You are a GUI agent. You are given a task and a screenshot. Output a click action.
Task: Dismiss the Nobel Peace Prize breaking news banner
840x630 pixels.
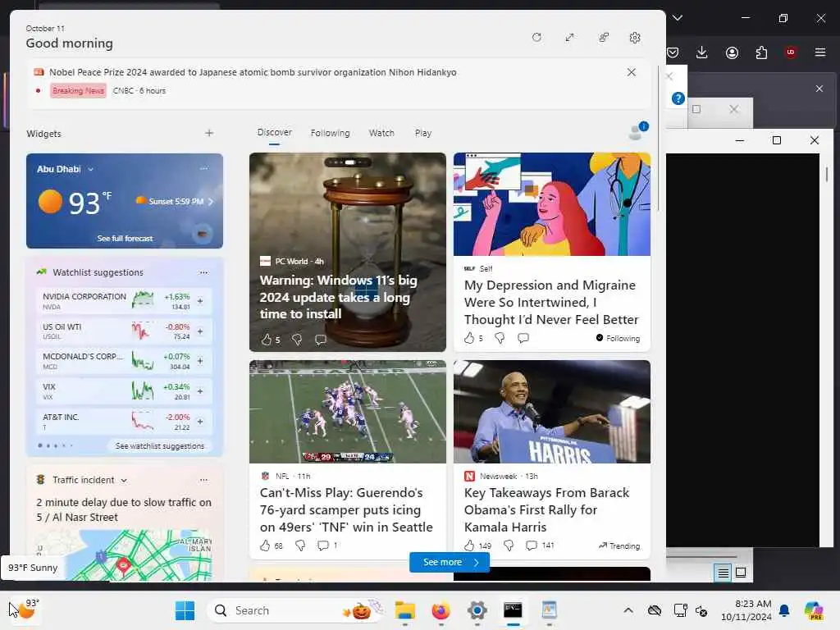pyautogui.click(x=632, y=72)
